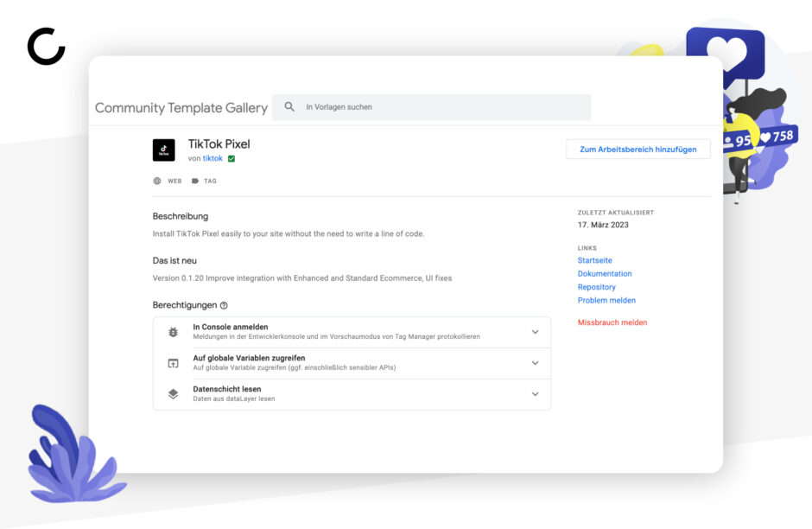The width and height of the screenshot is (812, 529).
Task: Click the green verified badge next to tiktok
Action: pos(232,158)
